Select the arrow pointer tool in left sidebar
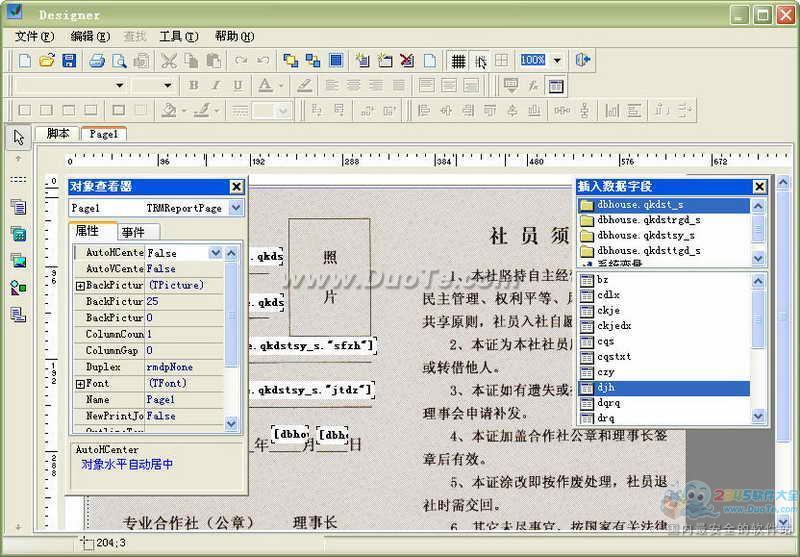The height and width of the screenshot is (557, 800). 18,137
